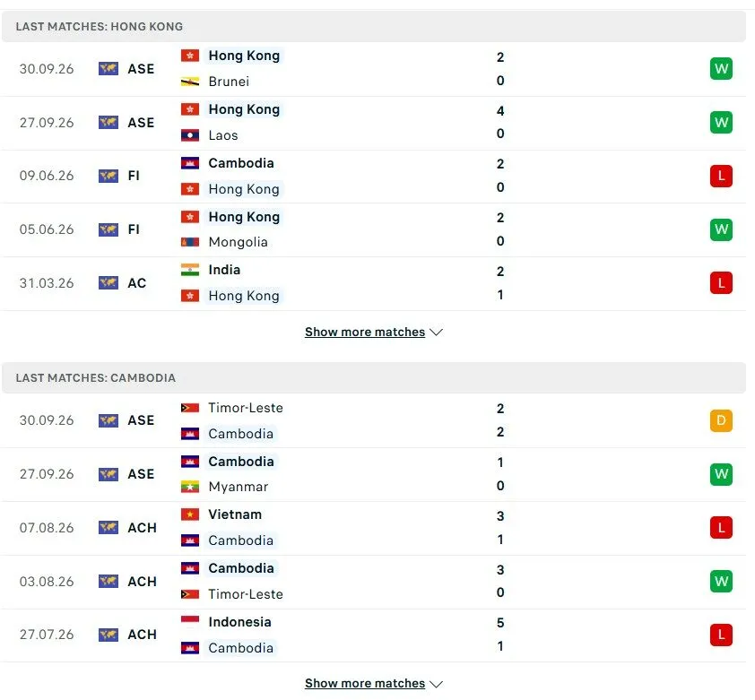Viewport: 755px width, 700px height.
Task: Open the India vs Hong Kong match row
Action: coord(374,283)
